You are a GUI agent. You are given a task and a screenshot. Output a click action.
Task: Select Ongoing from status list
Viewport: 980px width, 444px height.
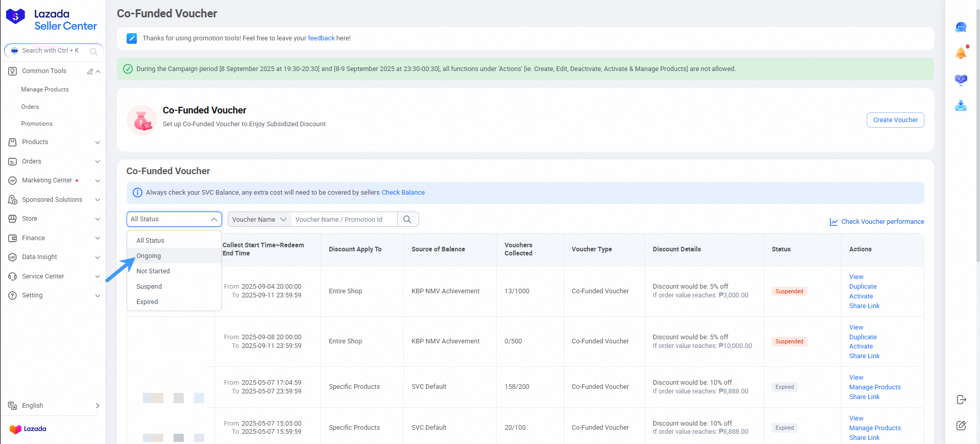tap(149, 256)
